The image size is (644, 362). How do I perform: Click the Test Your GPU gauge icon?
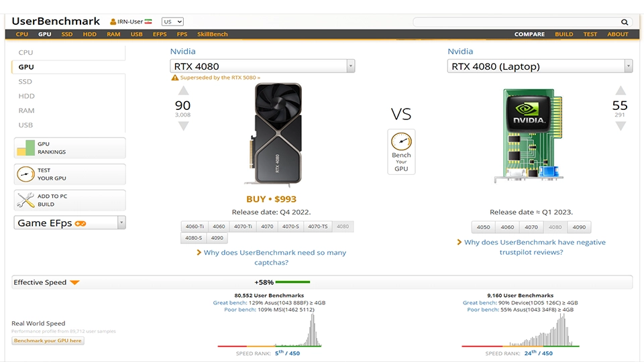[x=25, y=174]
